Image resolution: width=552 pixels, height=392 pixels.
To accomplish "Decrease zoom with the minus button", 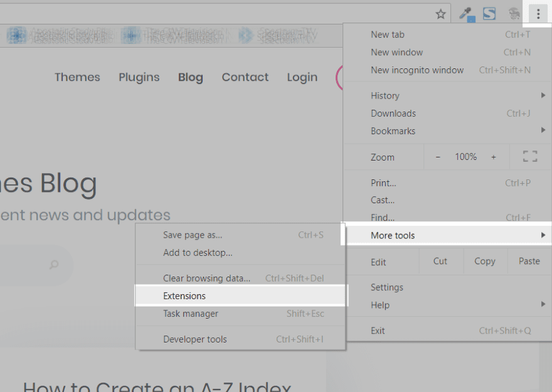I will pyautogui.click(x=438, y=157).
